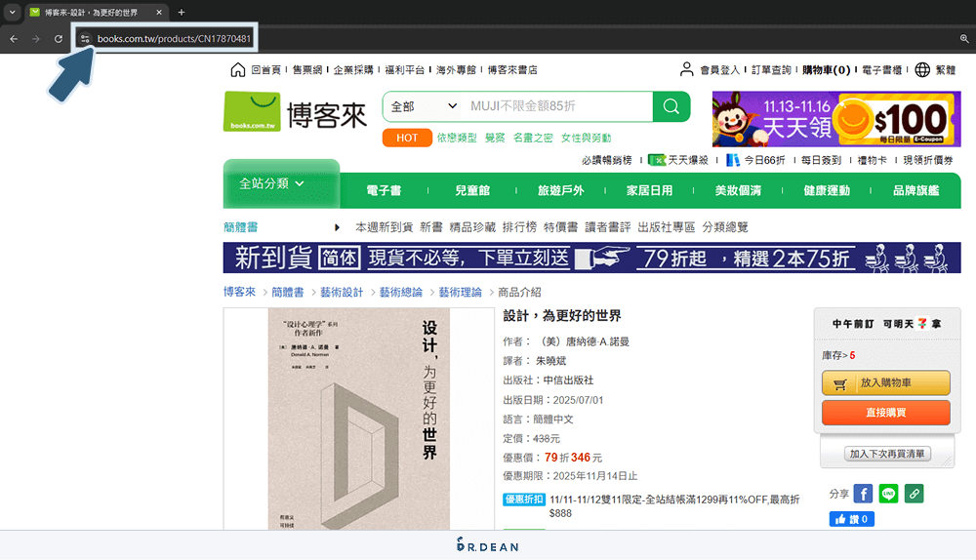Click the search input field
Viewport: 976px width, 560px height.
click(x=557, y=106)
